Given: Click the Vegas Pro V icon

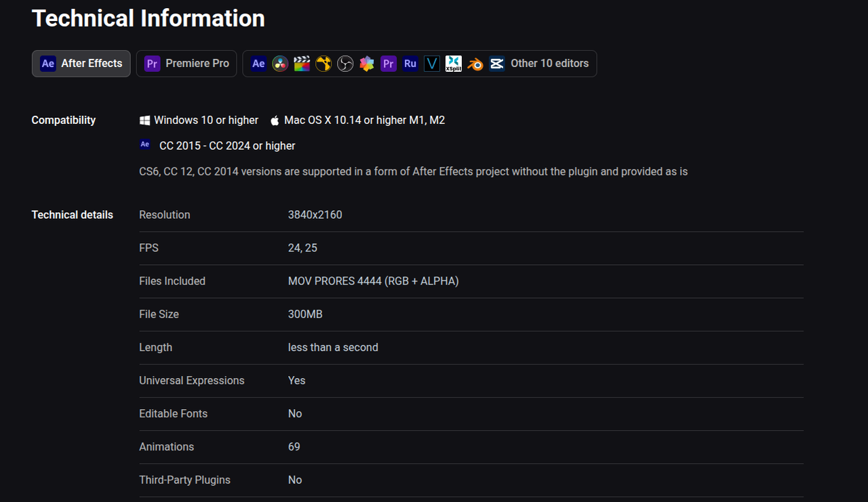Looking at the screenshot, I should point(432,64).
